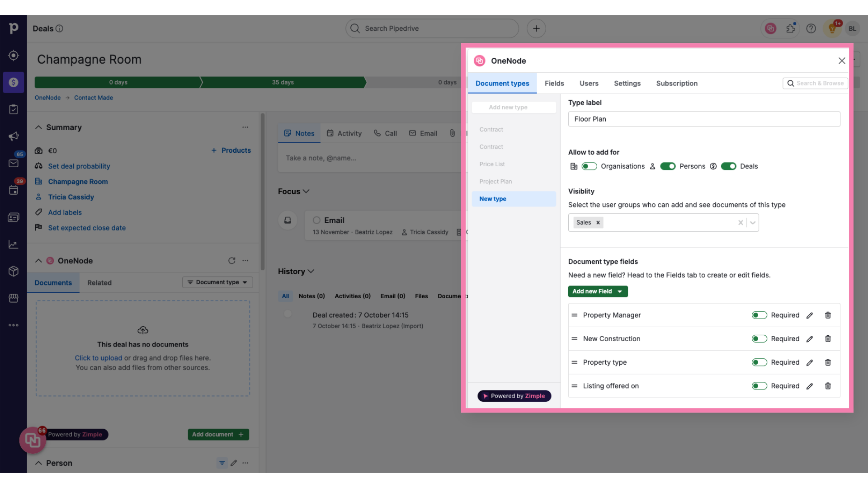868x488 pixels.
Task: Mark the Email activity as done
Action: coord(316,220)
